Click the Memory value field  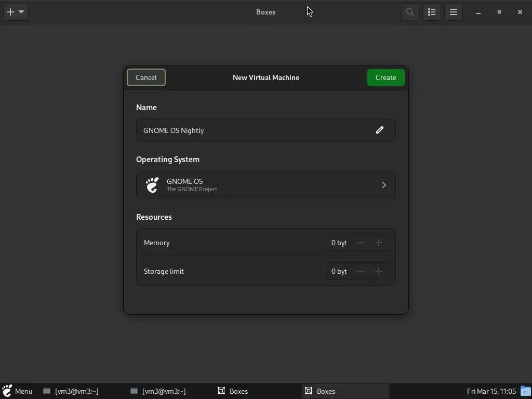tap(339, 243)
